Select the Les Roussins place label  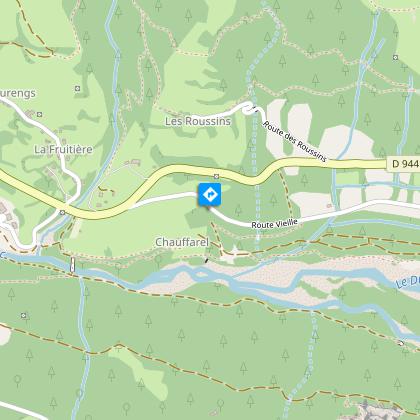click(198, 121)
